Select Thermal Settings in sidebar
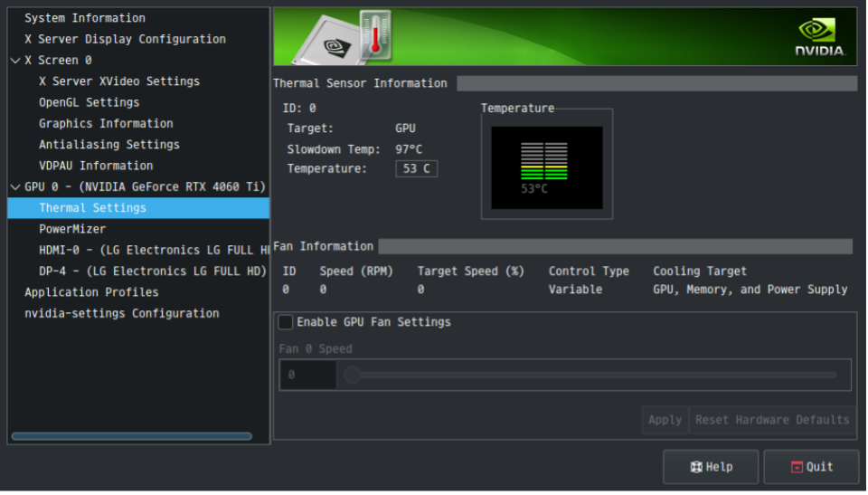The height and width of the screenshot is (495, 868). point(92,208)
